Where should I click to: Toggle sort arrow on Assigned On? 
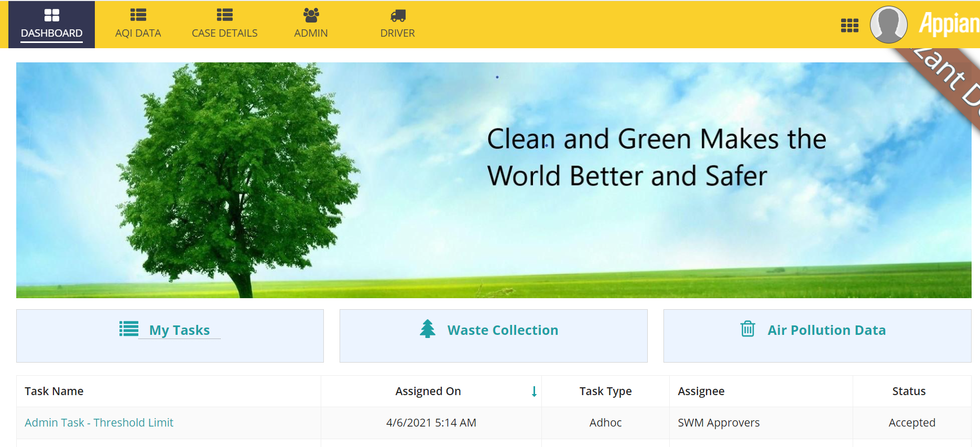click(x=534, y=391)
